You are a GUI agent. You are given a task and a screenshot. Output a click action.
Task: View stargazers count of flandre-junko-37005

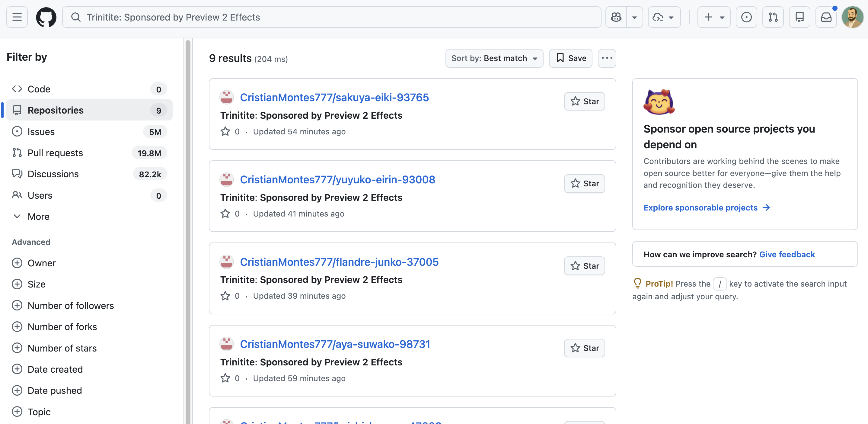[230, 296]
